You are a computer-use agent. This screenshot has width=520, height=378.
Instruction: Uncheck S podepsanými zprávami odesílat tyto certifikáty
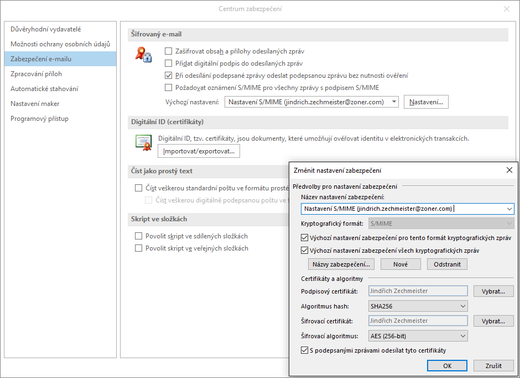coord(304,350)
